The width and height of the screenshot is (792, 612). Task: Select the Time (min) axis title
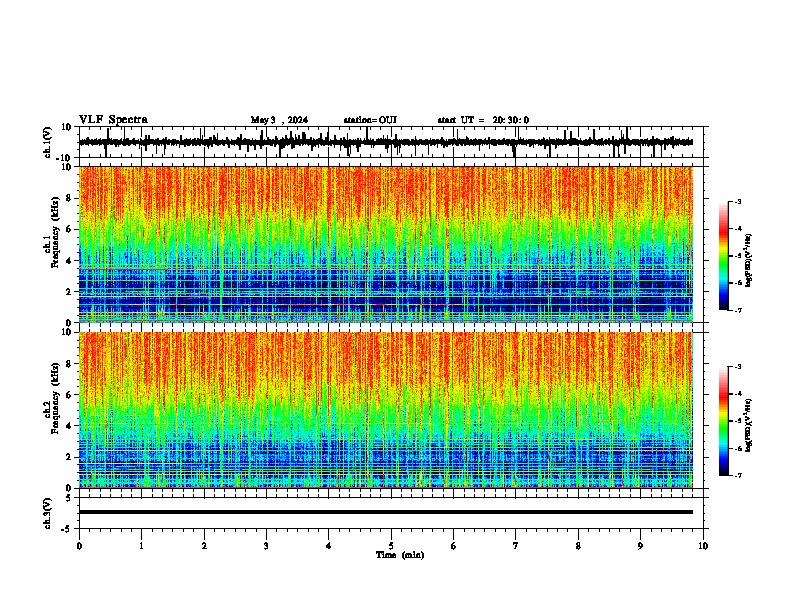[400, 555]
